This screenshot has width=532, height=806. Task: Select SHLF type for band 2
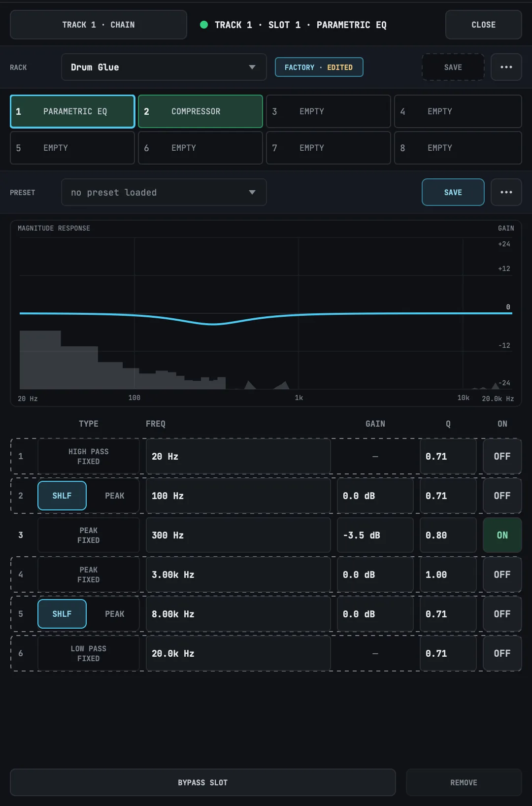tap(62, 496)
